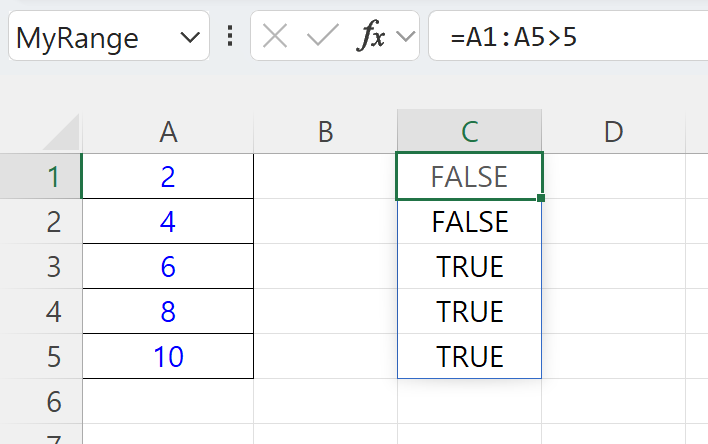
Task: Click empty cell C6
Action: 470,401
